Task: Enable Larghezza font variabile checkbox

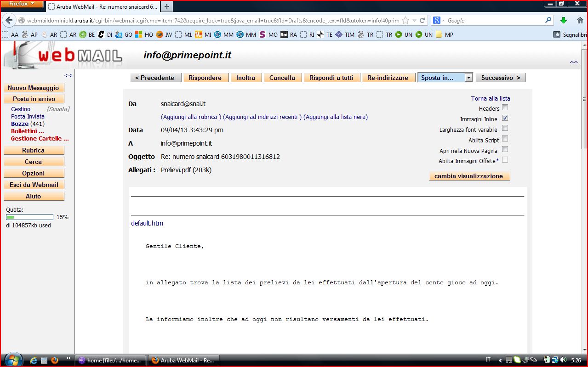Action: [505, 129]
